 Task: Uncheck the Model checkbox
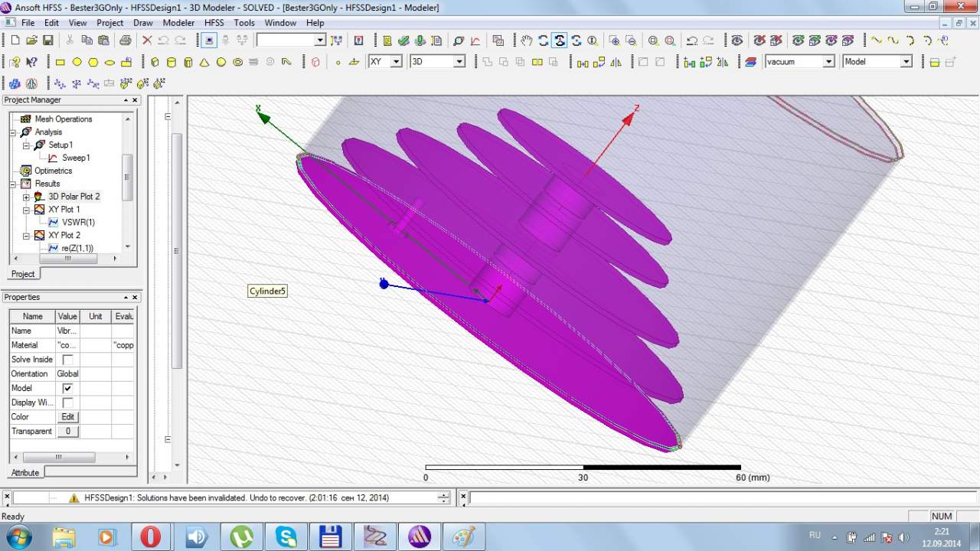[67, 388]
